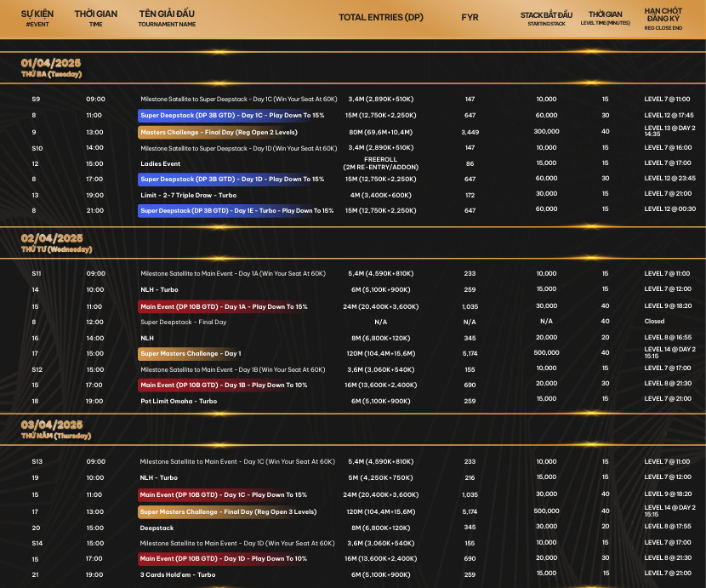This screenshot has height=588, width=706.
Task: Select LEVEL 12 @ 00:30 cell
Action: pyautogui.click(x=669, y=209)
